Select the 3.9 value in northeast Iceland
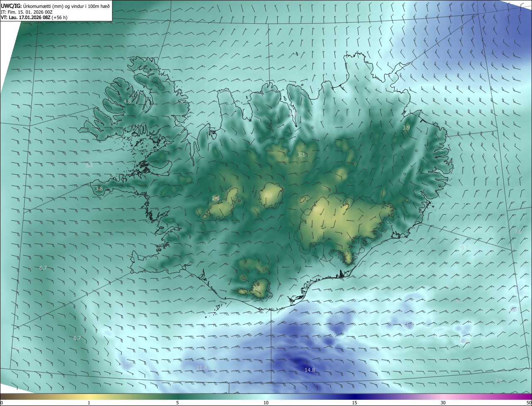The width and height of the screenshot is (532, 406). [x=406, y=128]
